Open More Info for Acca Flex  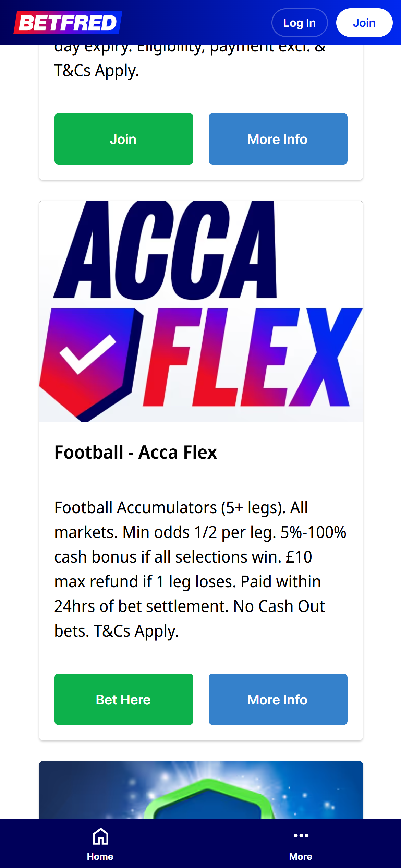(x=278, y=699)
